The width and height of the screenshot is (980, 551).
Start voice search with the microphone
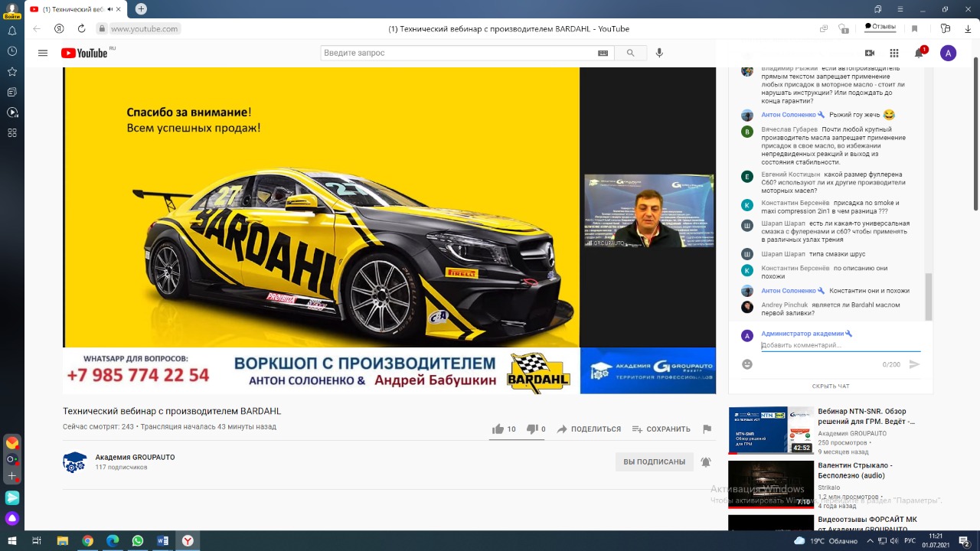[x=659, y=53]
